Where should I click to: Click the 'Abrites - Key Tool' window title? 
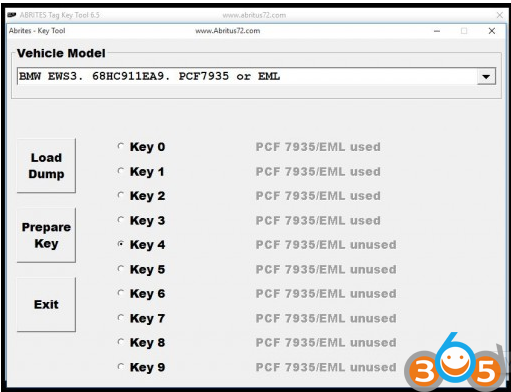37,31
